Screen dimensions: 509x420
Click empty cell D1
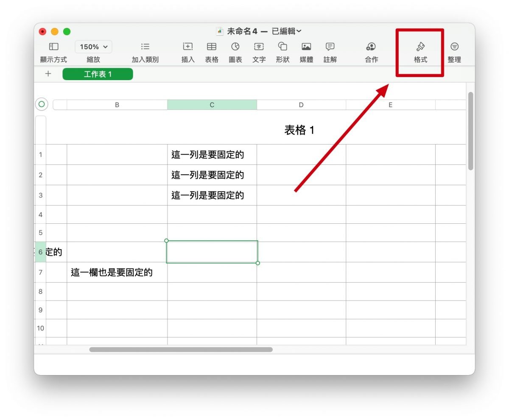[x=301, y=155]
